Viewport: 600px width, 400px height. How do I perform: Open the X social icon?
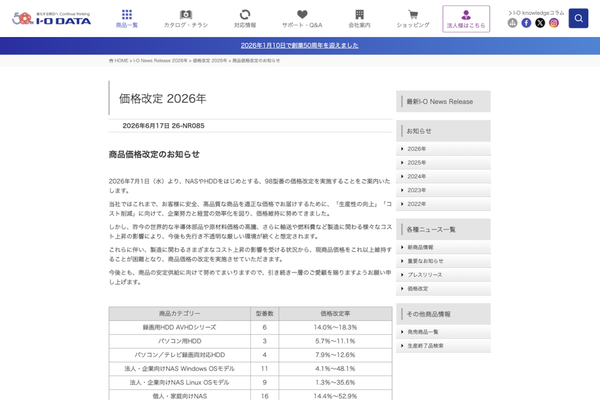[540, 23]
